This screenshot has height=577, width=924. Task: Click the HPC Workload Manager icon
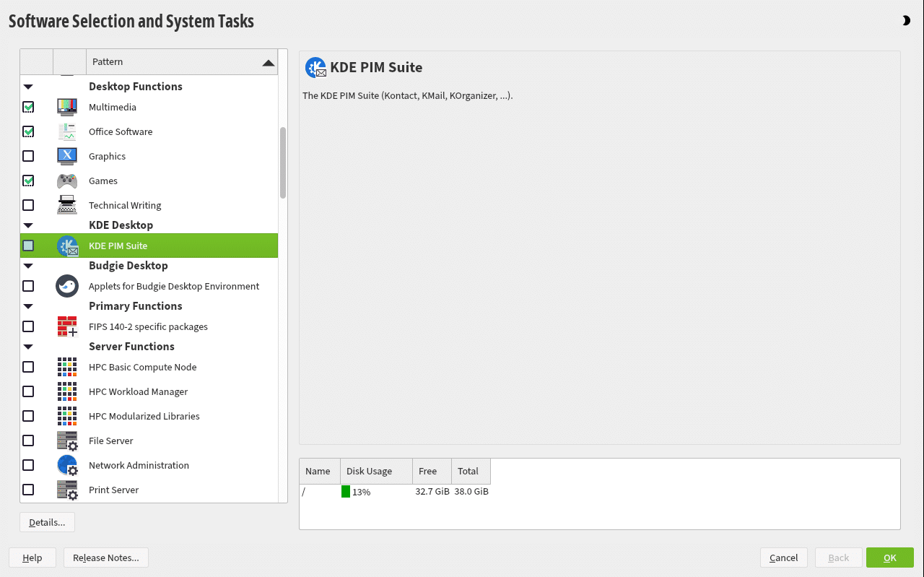[x=67, y=391]
